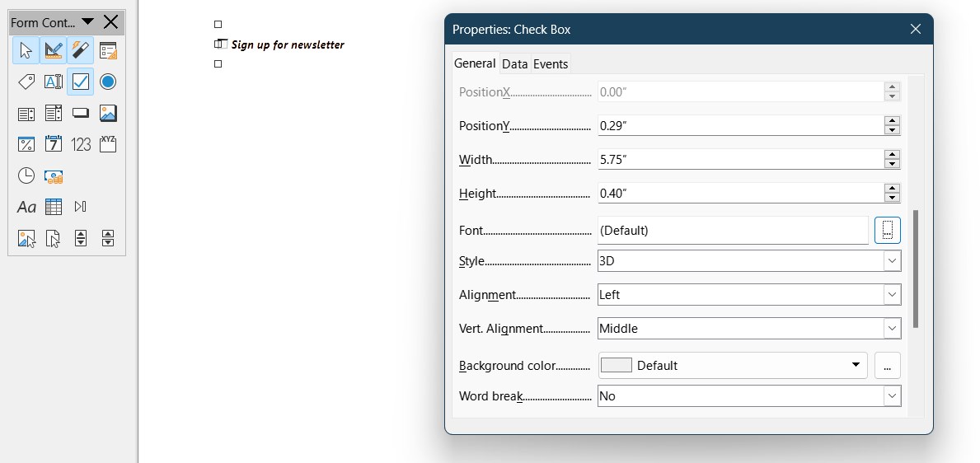This screenshot has height=463, width=980.
Task: Select the Image Button control tool
Action: [108, 113]
